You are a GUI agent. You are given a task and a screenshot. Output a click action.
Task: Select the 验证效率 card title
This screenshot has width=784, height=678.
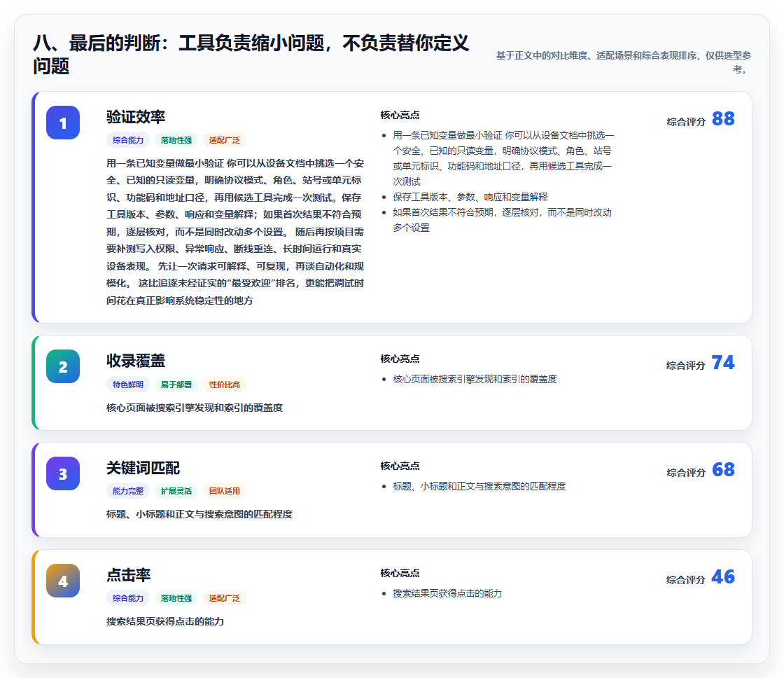click(136, 117)
